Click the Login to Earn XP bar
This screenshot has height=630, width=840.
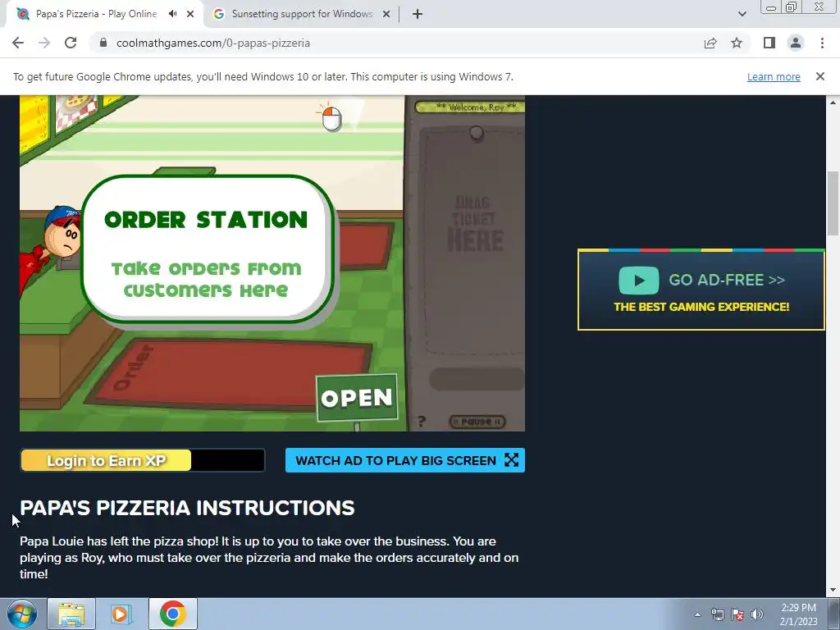pos(143,460)
